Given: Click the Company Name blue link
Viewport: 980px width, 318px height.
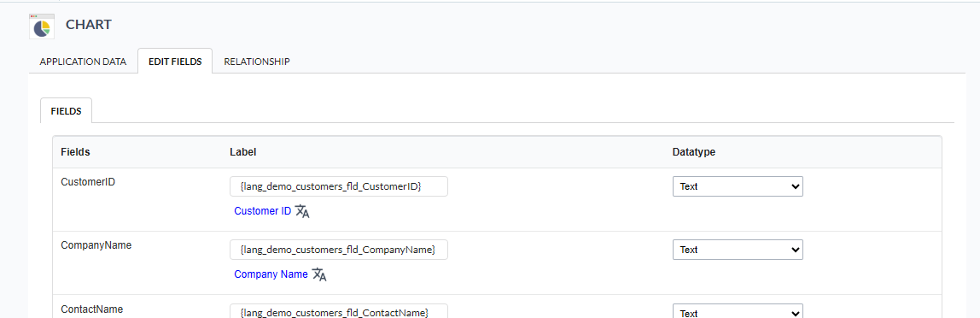Looking at the screenshot, I should point(271,274).
